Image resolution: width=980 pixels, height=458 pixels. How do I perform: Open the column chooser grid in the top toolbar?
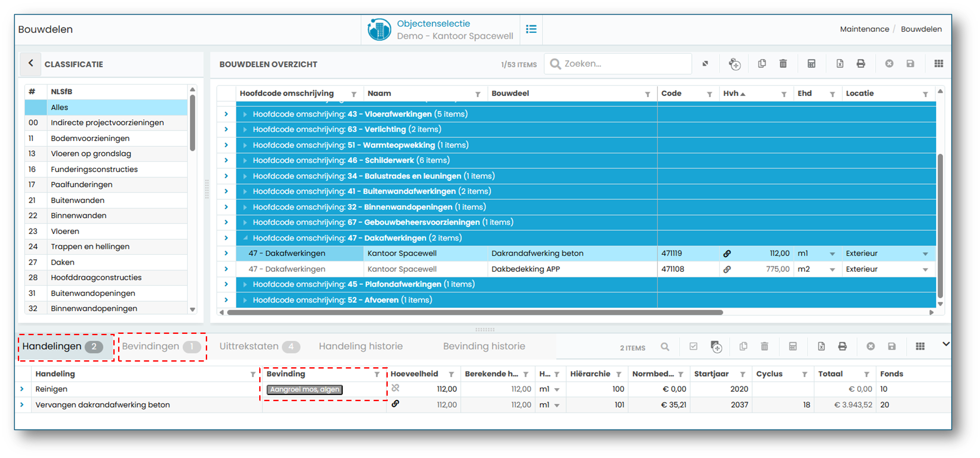click(x=939, y=64)
